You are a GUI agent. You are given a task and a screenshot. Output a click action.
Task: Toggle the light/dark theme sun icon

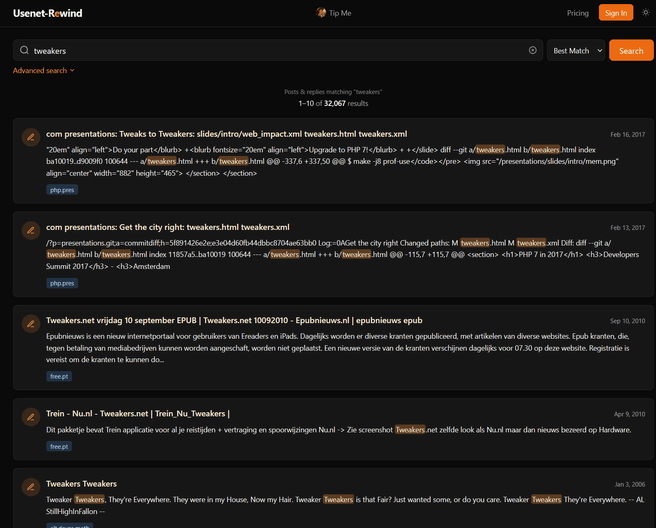click(646, 13)
